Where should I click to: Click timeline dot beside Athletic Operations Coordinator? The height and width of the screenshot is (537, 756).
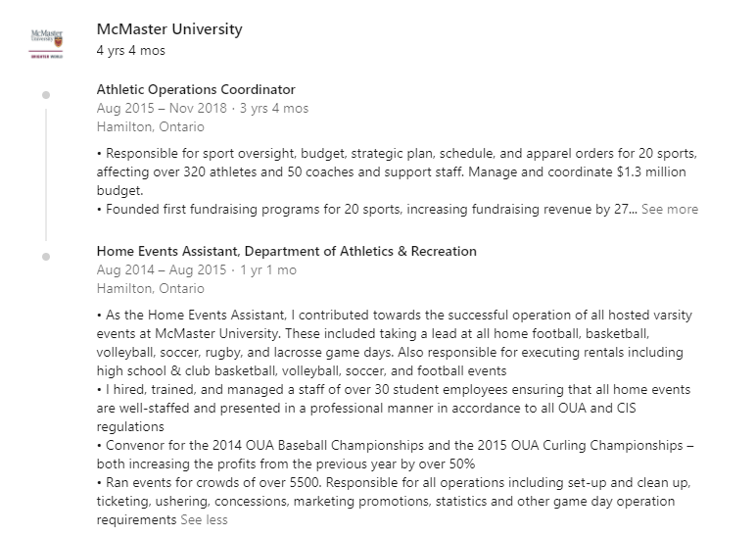[46, 95]
